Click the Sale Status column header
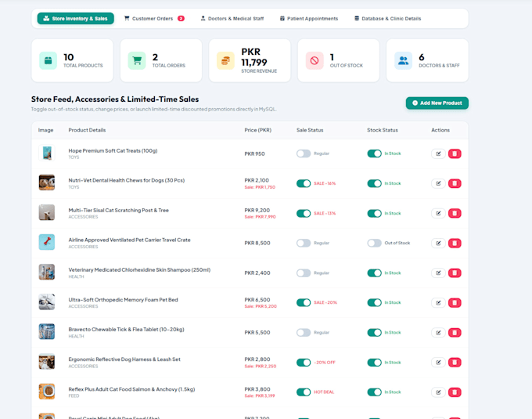The width and height of the screenshot is (532, 419). pyautogui.click(x=310, y=130)
